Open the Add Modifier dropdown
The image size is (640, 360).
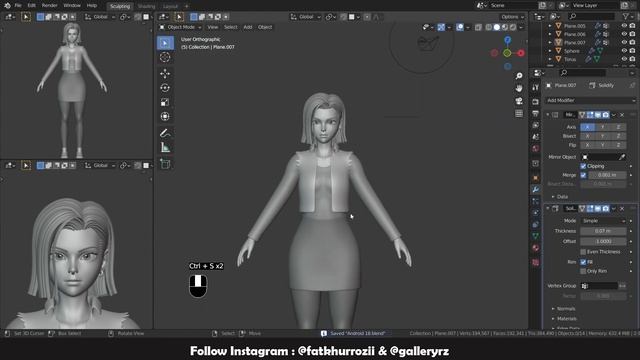[x=590, y=100]
